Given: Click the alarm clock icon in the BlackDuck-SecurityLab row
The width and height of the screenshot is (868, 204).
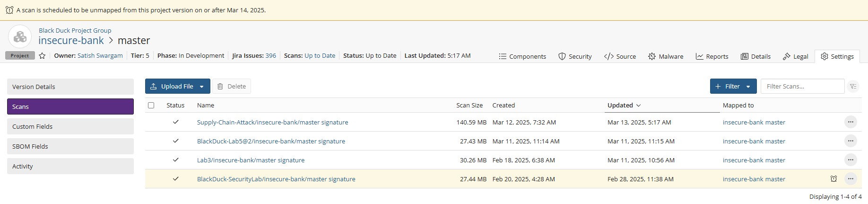Looking at the screenshot, I should [x=833, y=179].
